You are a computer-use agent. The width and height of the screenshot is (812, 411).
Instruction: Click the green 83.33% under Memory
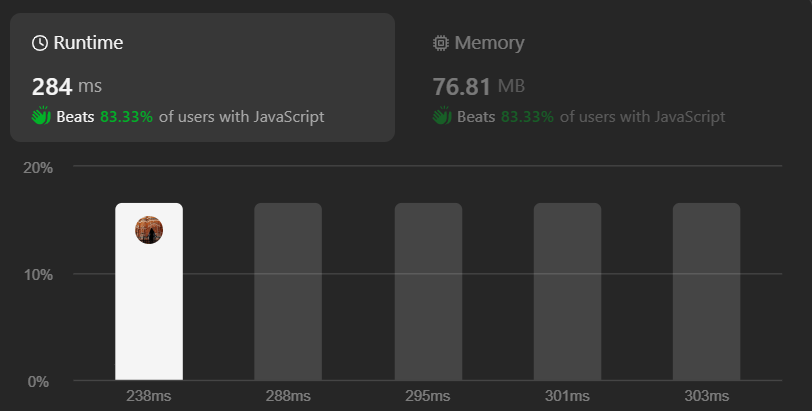click(x=527, y=116)
